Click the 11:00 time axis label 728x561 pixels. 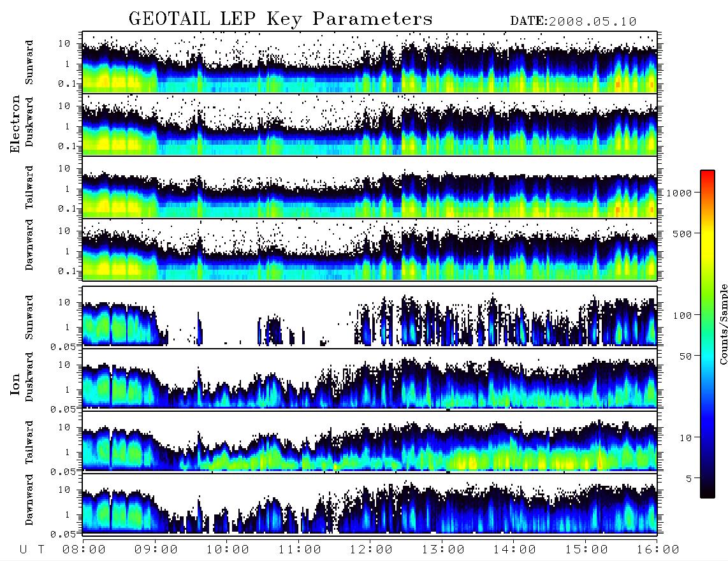pos(300,550)
